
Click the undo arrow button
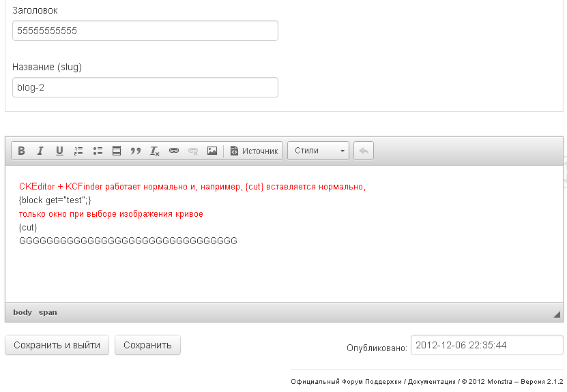tap(364, 151)
